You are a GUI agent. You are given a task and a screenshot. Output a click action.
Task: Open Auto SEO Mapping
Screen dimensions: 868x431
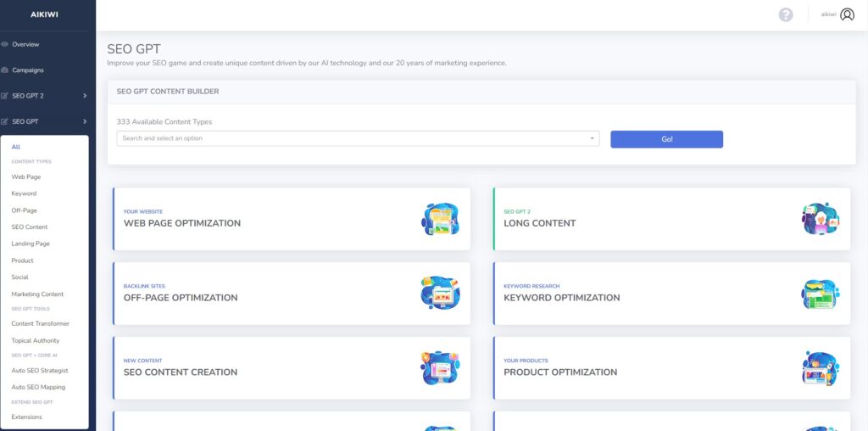tap(38, 387)
